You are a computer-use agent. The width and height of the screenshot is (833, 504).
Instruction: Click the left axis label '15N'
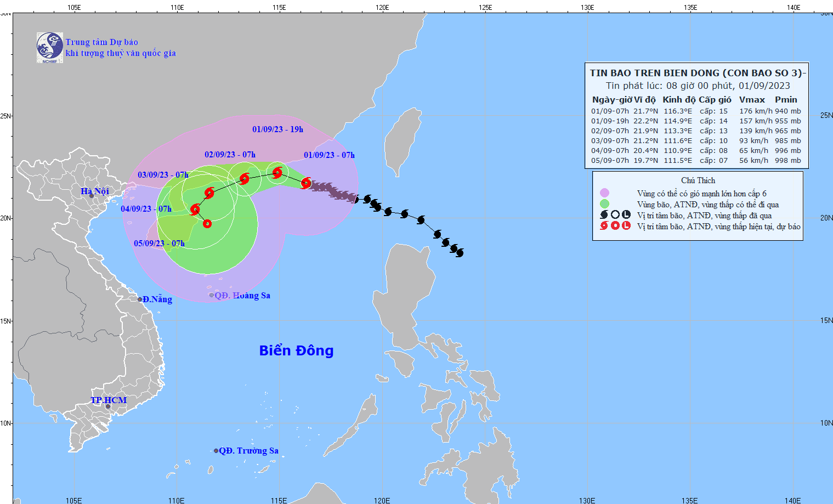pyautogui.click(x=5, y=321)
